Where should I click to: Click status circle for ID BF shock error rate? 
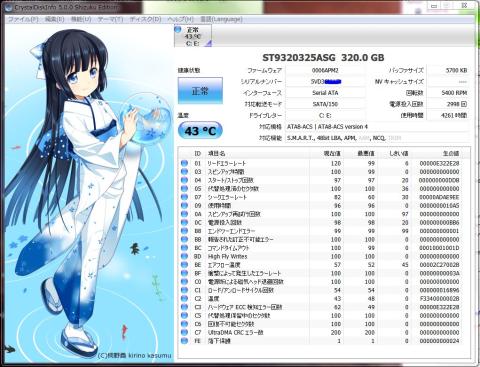tap(184, 273)
